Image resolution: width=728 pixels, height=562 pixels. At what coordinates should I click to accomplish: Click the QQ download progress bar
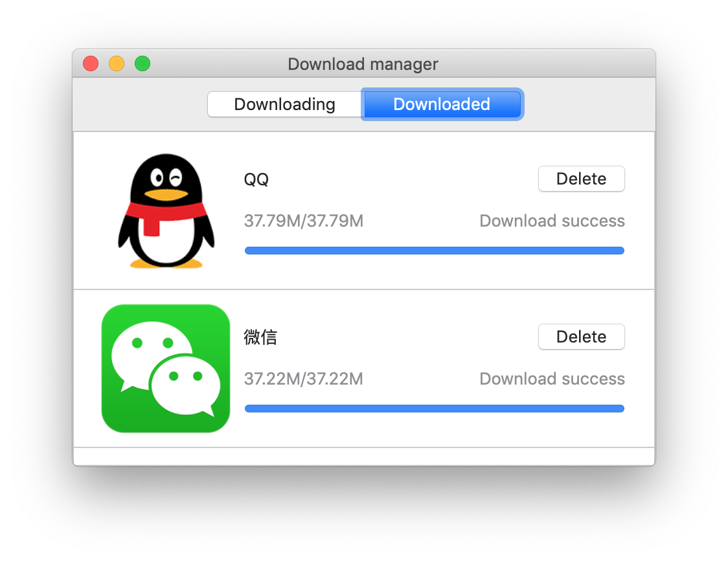[435, 251]
